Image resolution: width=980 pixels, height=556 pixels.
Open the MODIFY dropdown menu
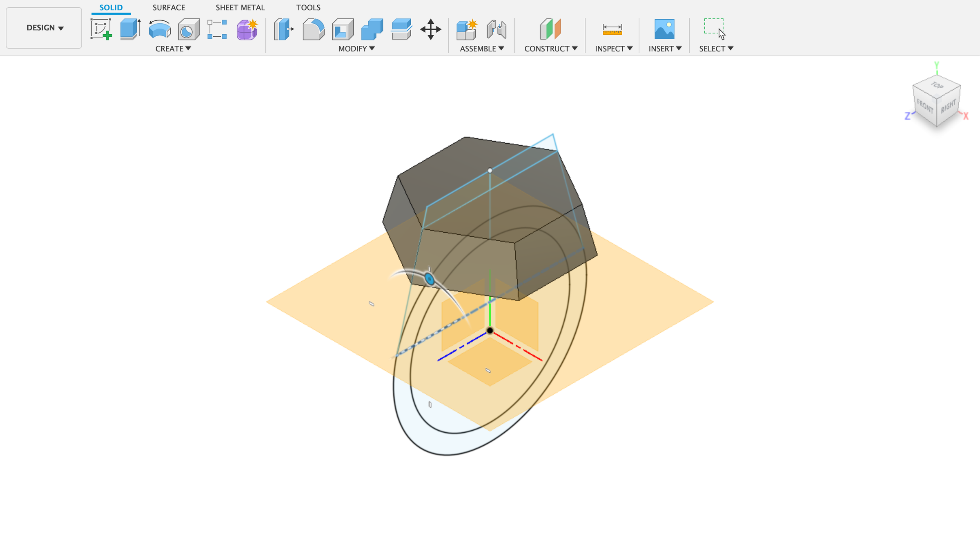coord(355,48)
